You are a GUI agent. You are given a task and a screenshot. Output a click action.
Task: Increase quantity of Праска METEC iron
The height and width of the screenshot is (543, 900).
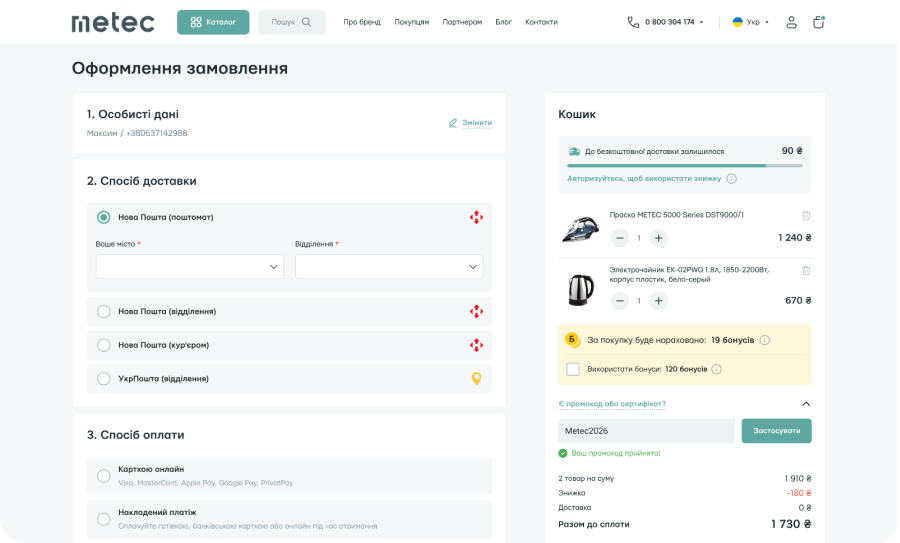658,238
